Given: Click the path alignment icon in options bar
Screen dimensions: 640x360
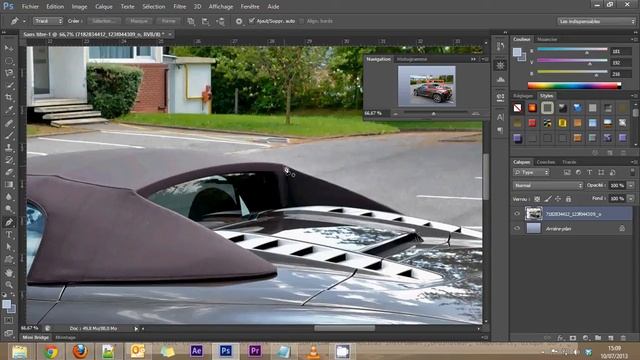Looking at the screenshot, I should [x=205, y=21].
